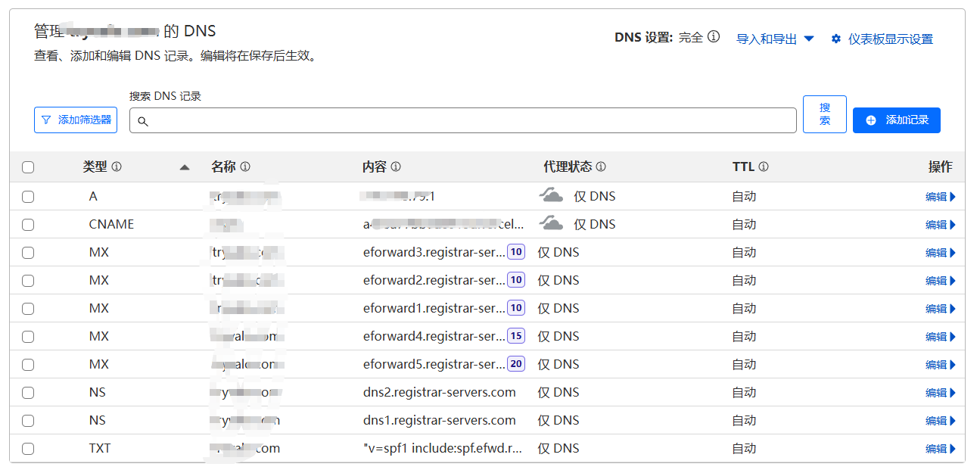Click the info icon next to 名称 header
980x470 pixels.
pos(245,167)
